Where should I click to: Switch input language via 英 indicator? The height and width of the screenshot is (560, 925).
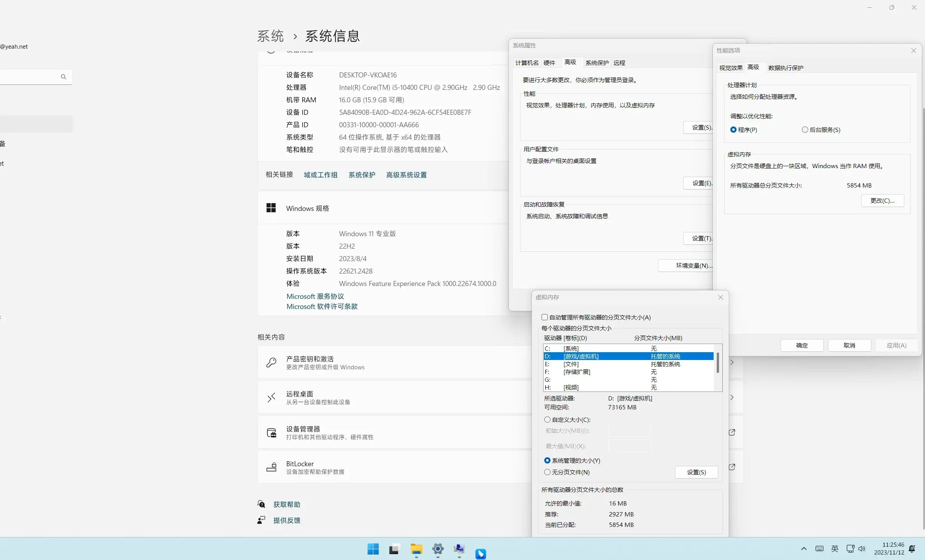[x=835, y=549]
